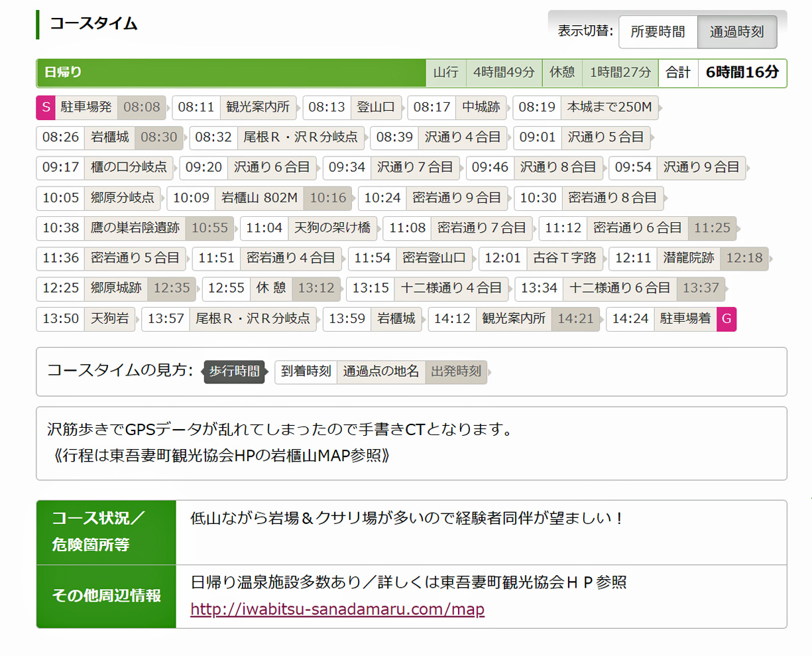Click the pink S start marker icon
Image resolution: width=812 pixels, height=656 pixels.
tap(46, 107)
